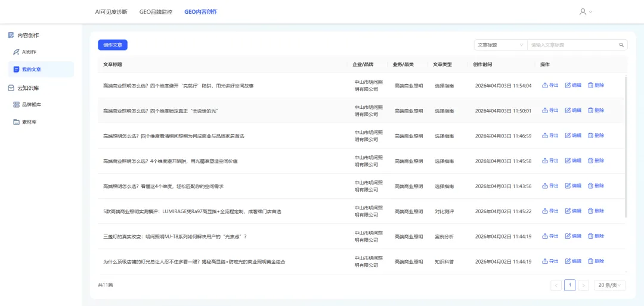Edit the 为什么顶级店铺的灯光 article
This screenshot has width=644, height=306.
pos(574,261)
